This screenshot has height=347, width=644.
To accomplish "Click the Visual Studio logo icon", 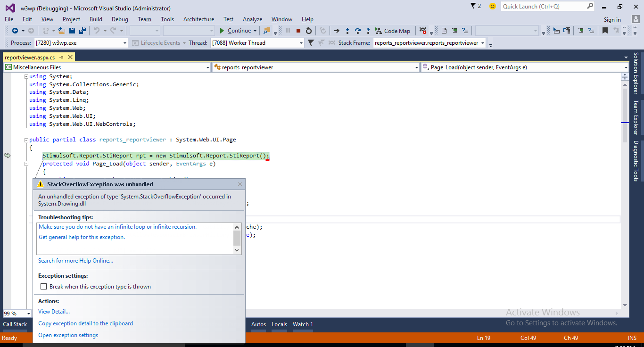I will click(x=10, y=8).
